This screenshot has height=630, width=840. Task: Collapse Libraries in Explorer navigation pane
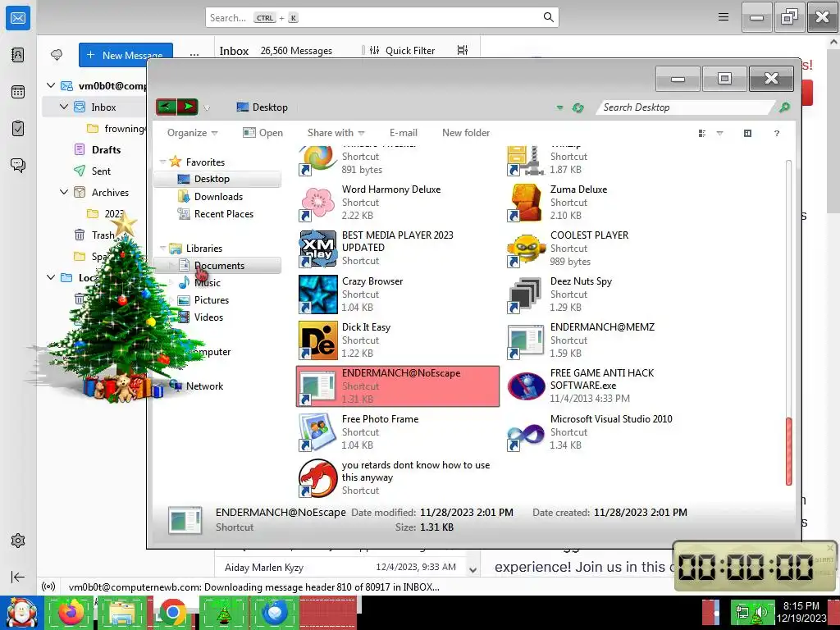point(162,248)
